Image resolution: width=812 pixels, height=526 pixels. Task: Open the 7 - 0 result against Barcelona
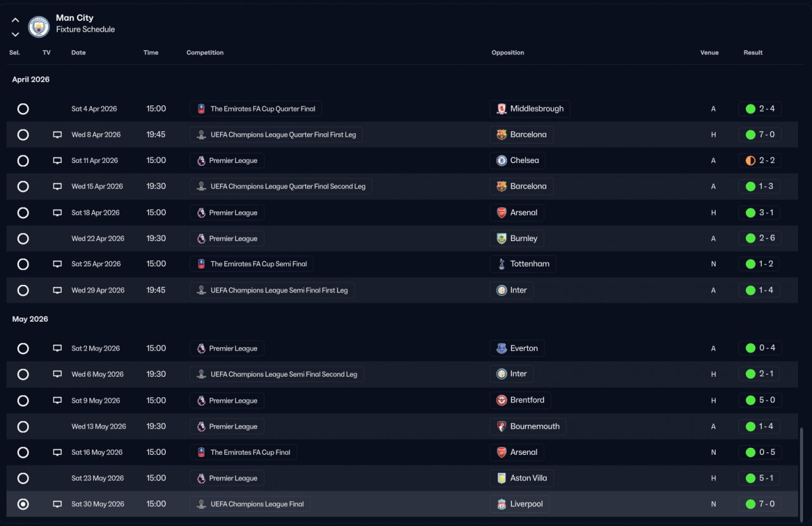click(759, 135)
